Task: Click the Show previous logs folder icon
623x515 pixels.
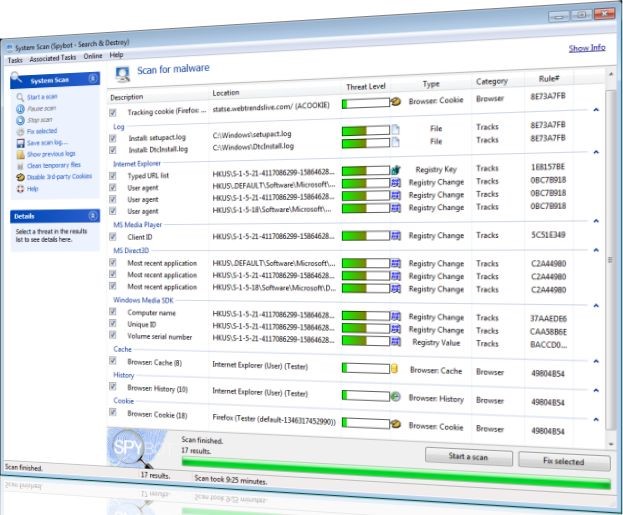Action: [21, 154]
